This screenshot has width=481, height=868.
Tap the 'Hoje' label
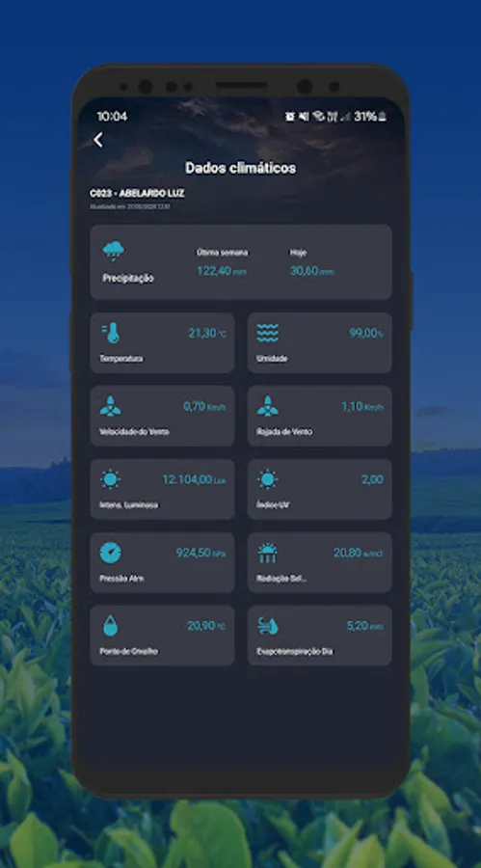pyautogui.click(x=299, y=253)
